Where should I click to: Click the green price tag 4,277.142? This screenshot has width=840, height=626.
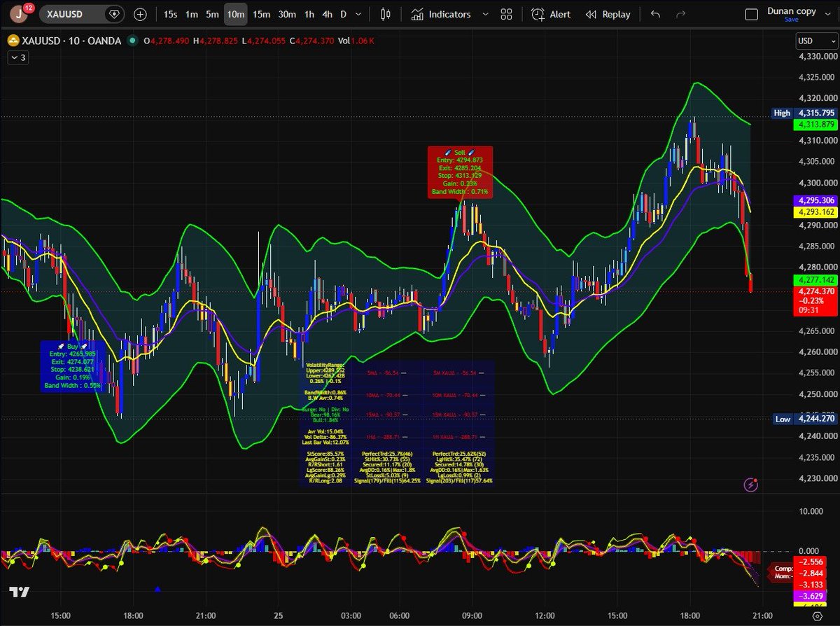(815, 279)
